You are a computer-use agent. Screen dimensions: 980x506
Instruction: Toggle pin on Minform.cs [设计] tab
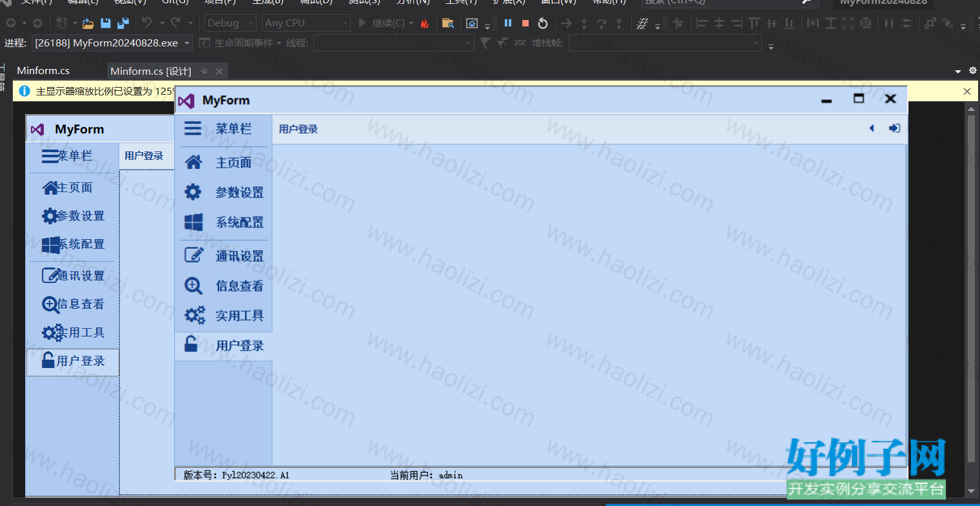[204, 72]
